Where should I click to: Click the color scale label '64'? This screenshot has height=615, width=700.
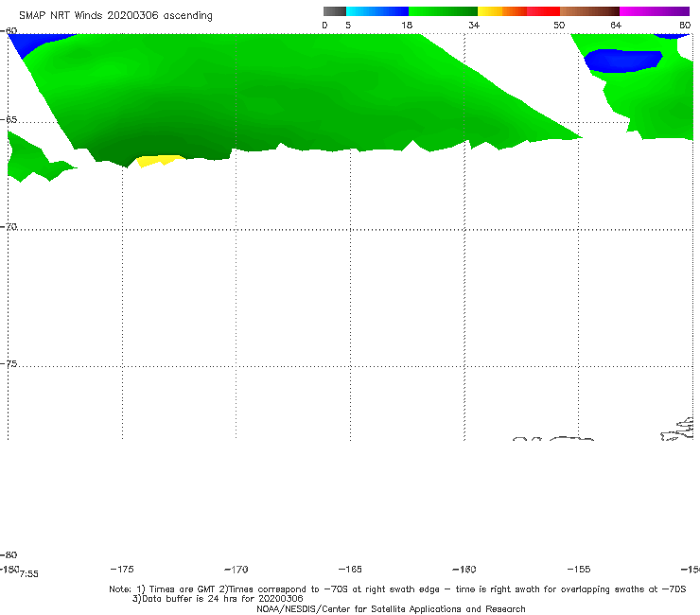click(616, 25)
